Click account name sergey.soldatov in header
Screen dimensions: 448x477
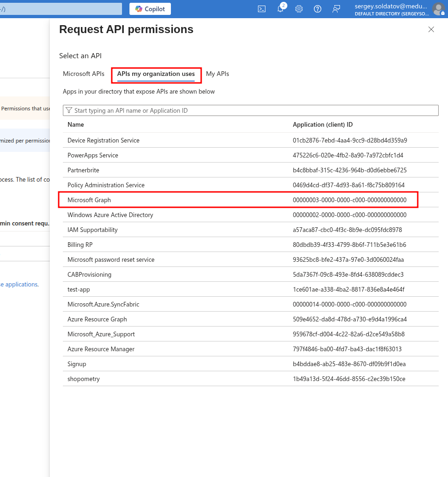(391, 7)
